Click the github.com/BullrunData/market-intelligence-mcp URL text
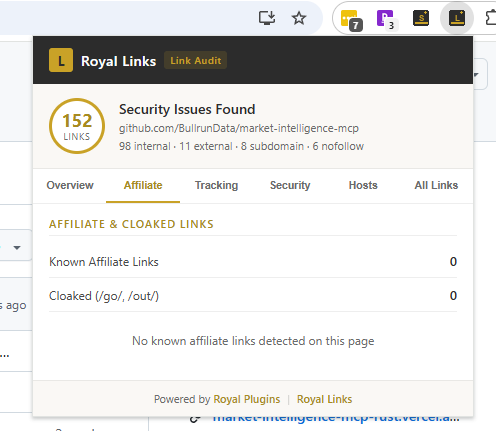Viewport: 496px width, 431px height. pyautogui.click(x=239, y=128)
